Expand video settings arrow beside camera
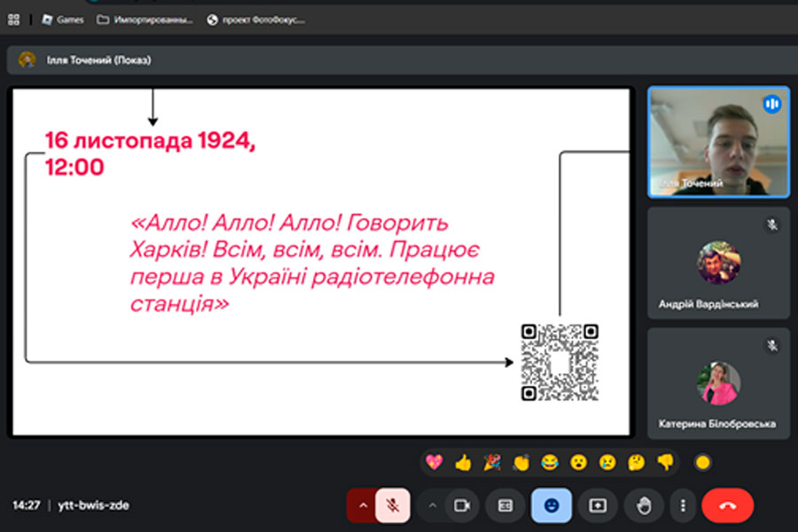 [433, 505]
